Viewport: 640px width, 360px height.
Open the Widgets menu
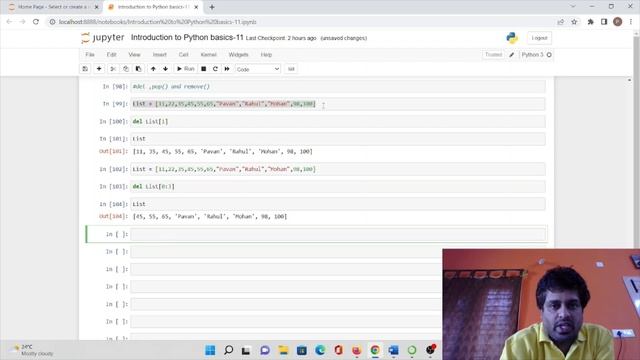(238, 55)
